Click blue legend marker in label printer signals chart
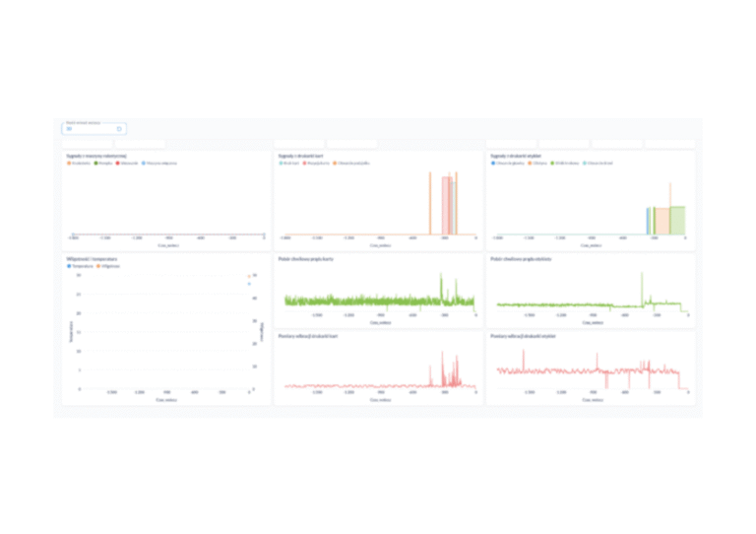The width and height of the screenshot is (756, 534). (493, 163)
